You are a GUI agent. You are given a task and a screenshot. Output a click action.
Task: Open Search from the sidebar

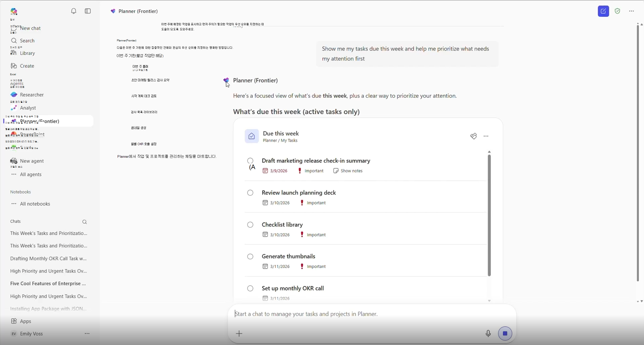click(22, 41)
